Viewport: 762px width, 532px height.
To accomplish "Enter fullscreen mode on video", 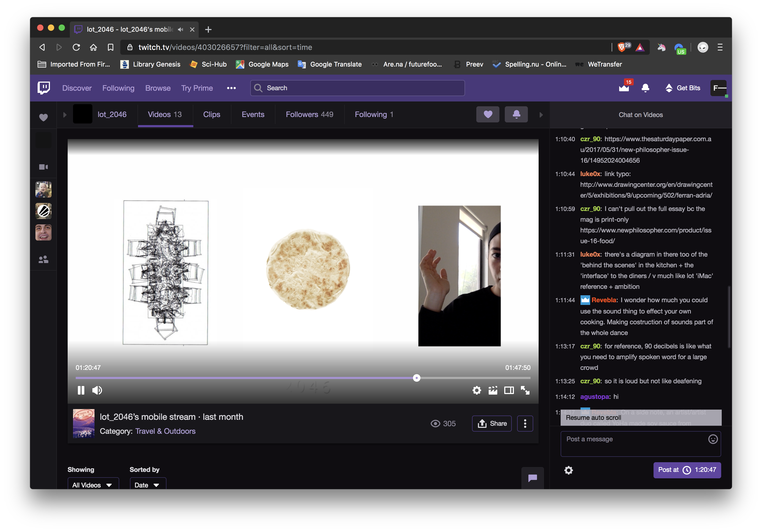I will (x=525, y=390).
